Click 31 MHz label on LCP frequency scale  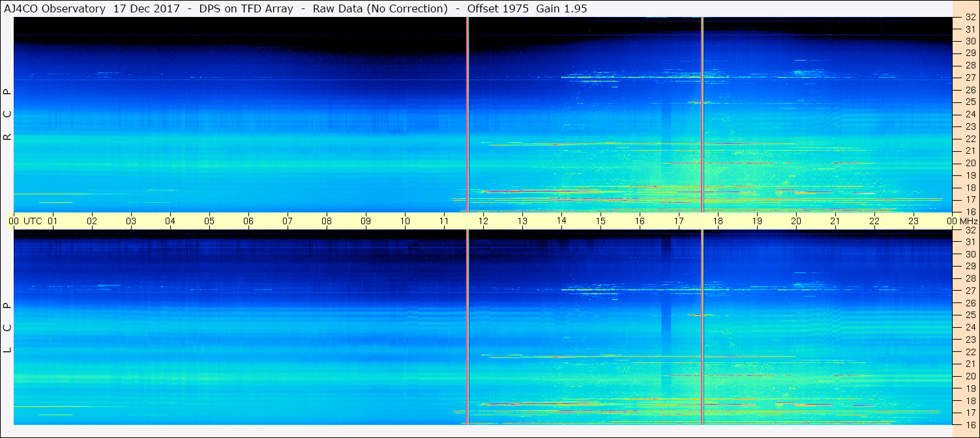tap(970, 242)
